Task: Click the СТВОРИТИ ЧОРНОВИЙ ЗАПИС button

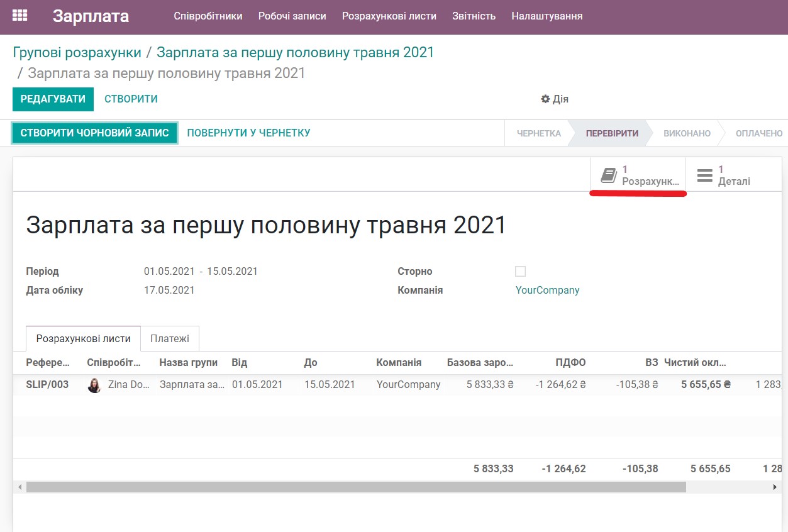Action: [x=94, y=133]
